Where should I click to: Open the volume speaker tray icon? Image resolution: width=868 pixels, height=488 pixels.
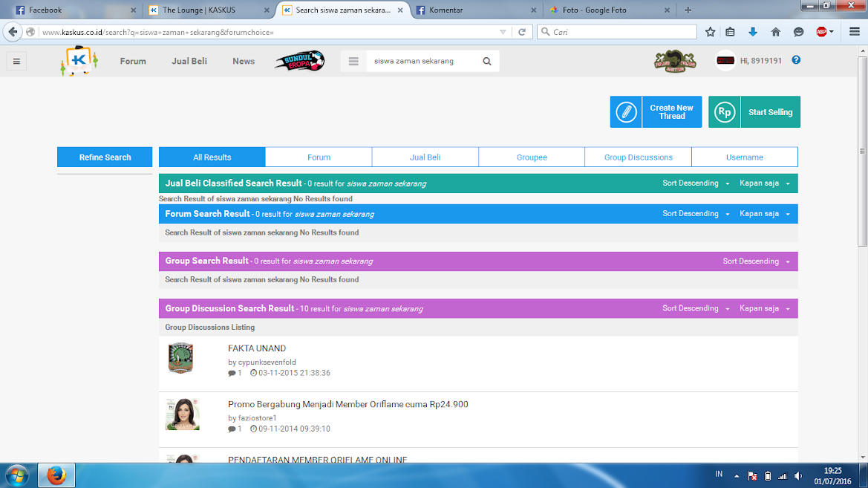(x=797, y=476)
